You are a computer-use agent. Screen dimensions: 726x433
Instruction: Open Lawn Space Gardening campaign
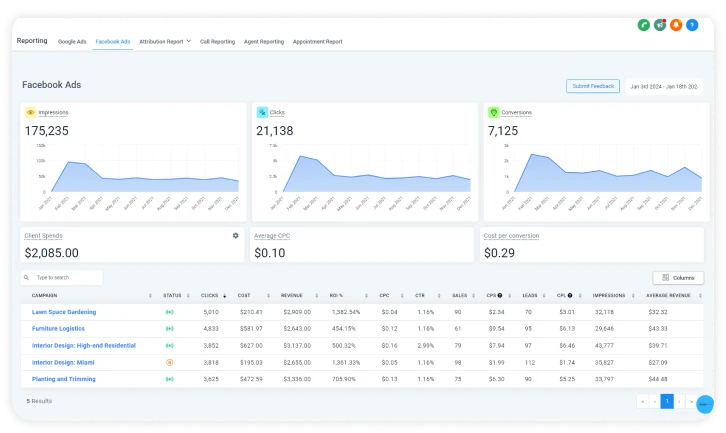[64, 312]
